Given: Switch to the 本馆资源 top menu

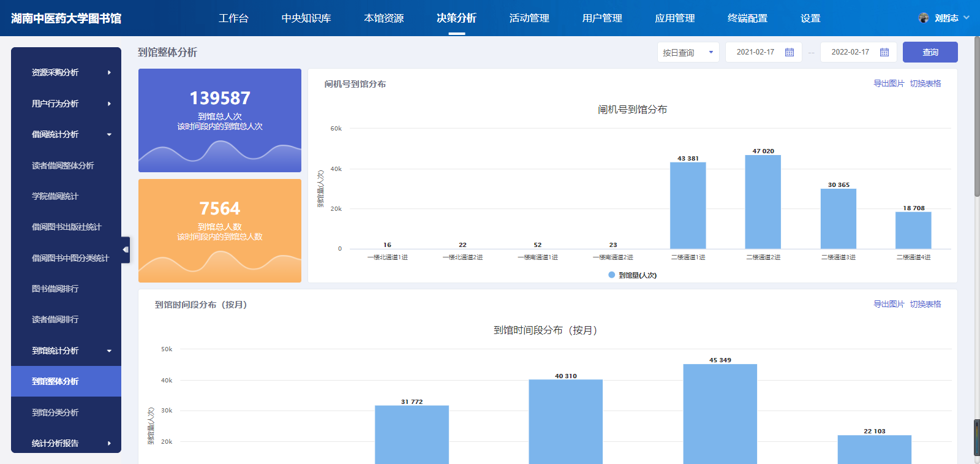Looking at the screenshot, I should click(x=384, y=18).
